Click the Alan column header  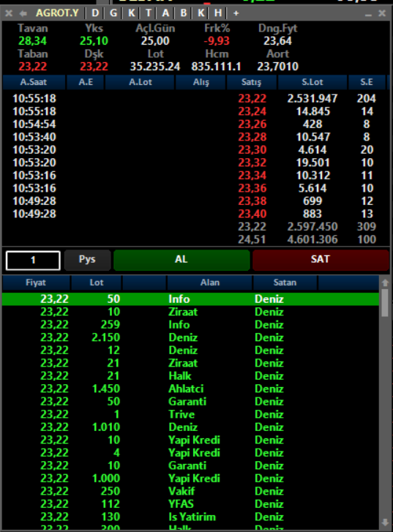click(x=210, y=282)
